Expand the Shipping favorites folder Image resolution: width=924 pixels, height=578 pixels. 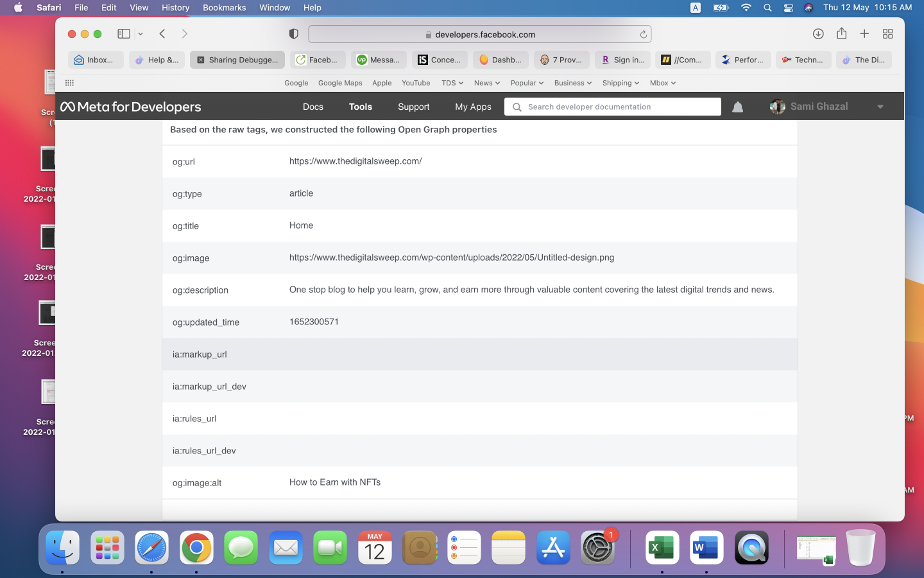pos(620,83)
